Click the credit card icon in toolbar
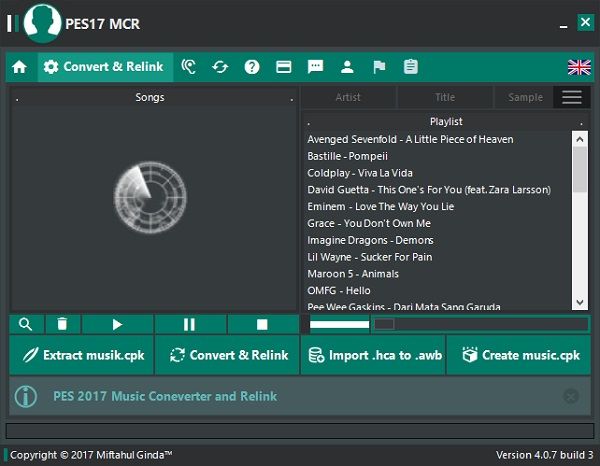This screenshot has width=600, height=466. [x=284, y=67]
